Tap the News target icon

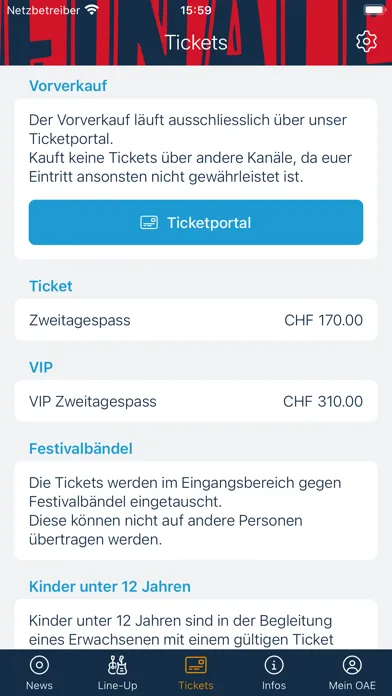(x=39, y=665)
